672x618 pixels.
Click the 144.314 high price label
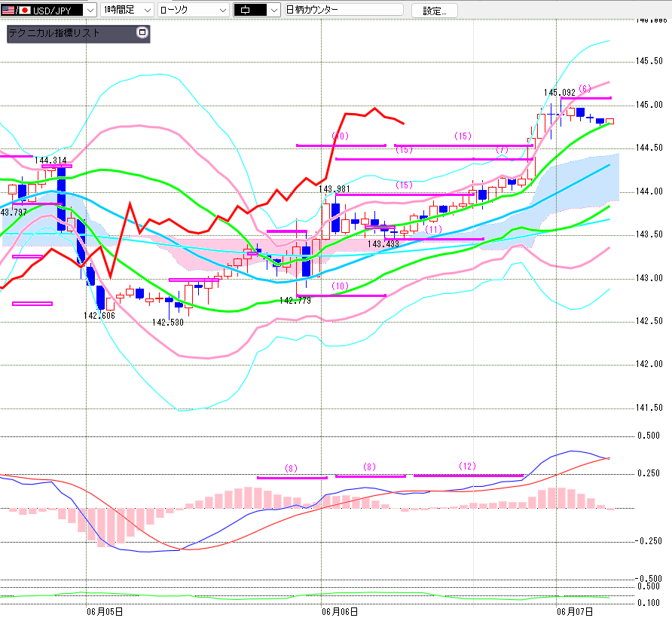(50, 161)
